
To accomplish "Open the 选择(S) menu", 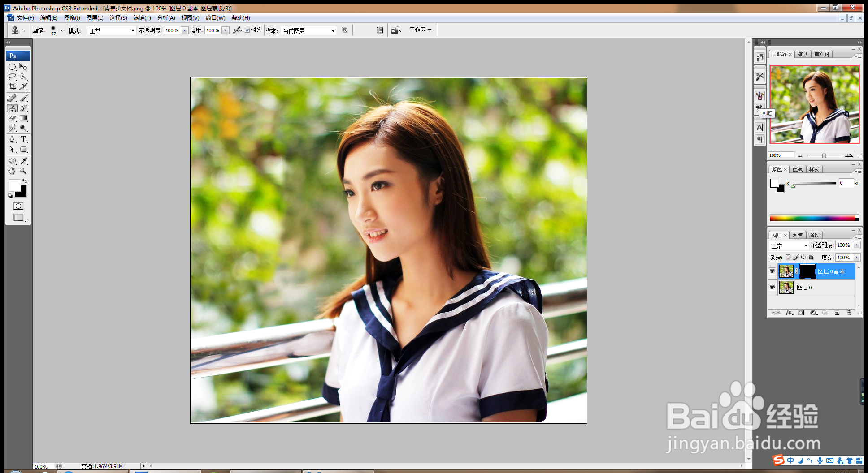I will click(118, 18).
